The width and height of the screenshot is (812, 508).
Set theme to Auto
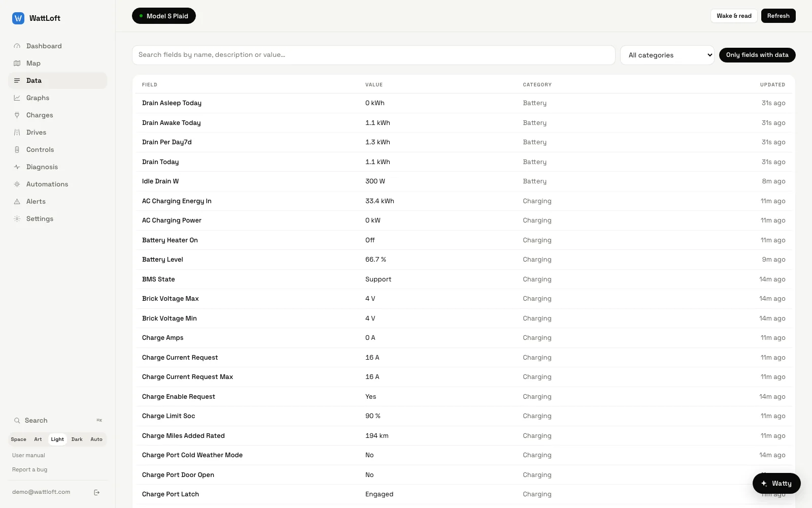pyautogui.click(x=96, y=439)
